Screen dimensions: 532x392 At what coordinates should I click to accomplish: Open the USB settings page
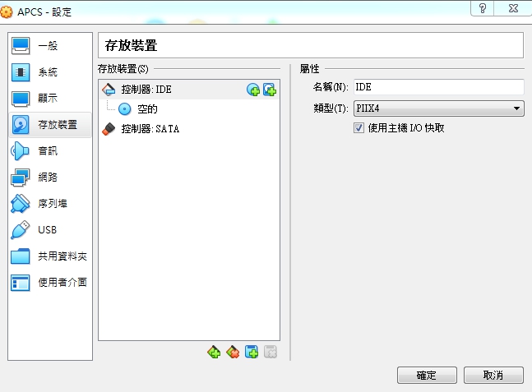coord(48,230)
